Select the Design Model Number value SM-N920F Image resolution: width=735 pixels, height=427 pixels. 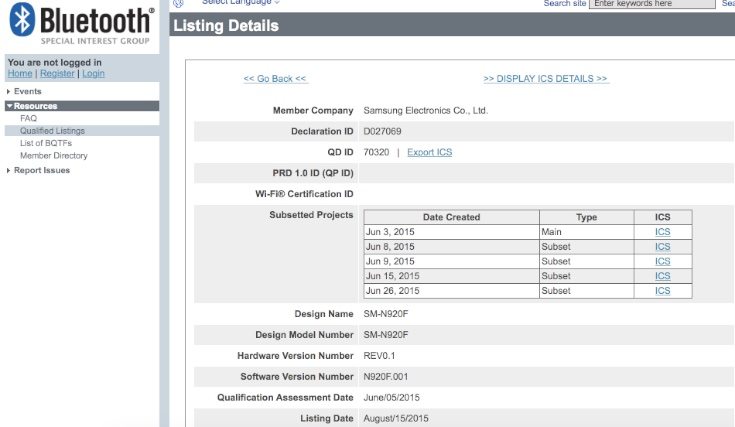(386, 335)
